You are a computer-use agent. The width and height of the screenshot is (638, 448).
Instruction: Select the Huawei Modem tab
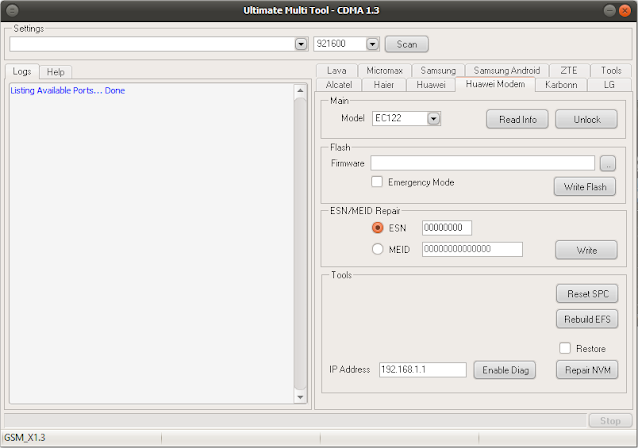point(495,84)
